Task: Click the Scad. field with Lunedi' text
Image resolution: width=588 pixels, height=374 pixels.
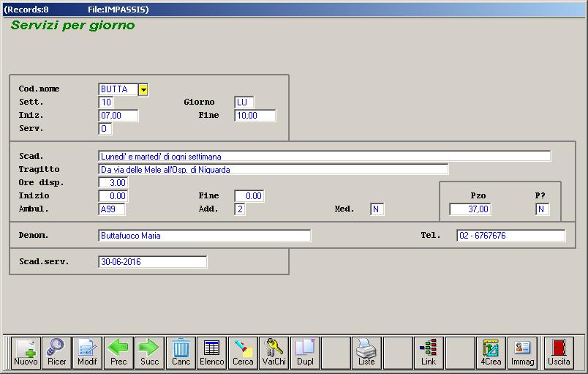Action: click(x=325, y=156)
